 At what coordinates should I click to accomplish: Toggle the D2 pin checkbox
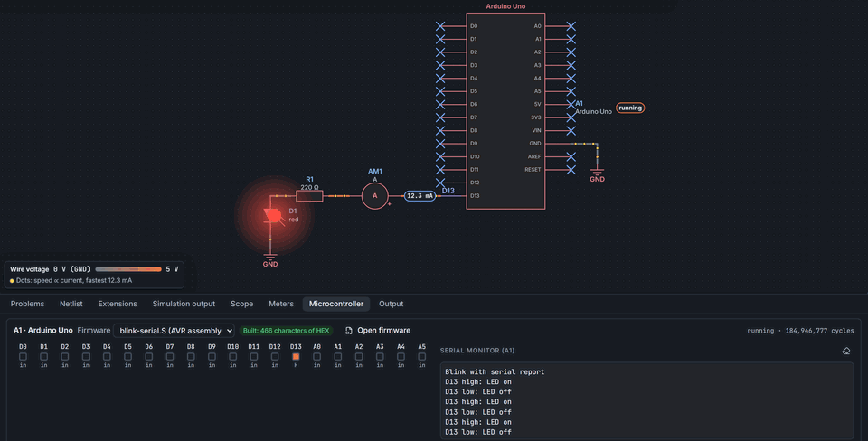(65, 357)
